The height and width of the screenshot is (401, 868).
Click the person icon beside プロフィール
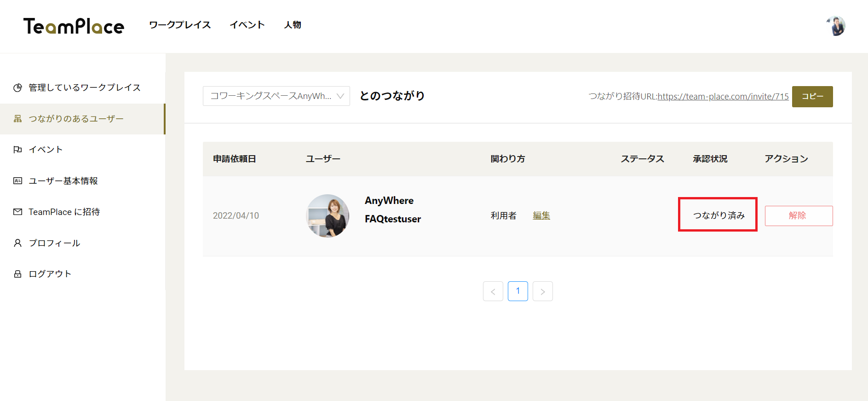(17, 243)
